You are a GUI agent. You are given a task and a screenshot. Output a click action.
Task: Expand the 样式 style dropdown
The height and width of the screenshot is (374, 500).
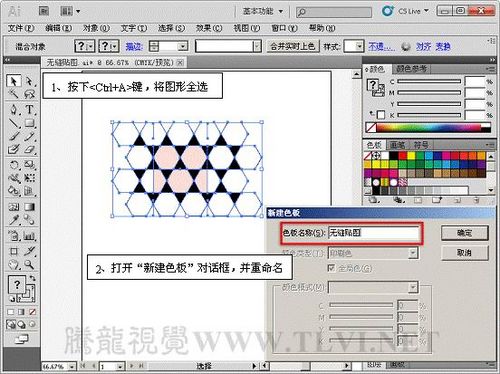pyautogui.click(x=359, y=46)
